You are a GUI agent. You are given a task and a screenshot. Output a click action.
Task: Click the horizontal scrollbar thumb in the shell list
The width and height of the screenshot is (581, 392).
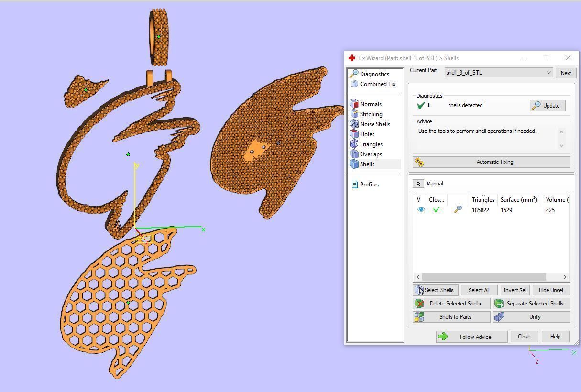click(x=483, y=277)
